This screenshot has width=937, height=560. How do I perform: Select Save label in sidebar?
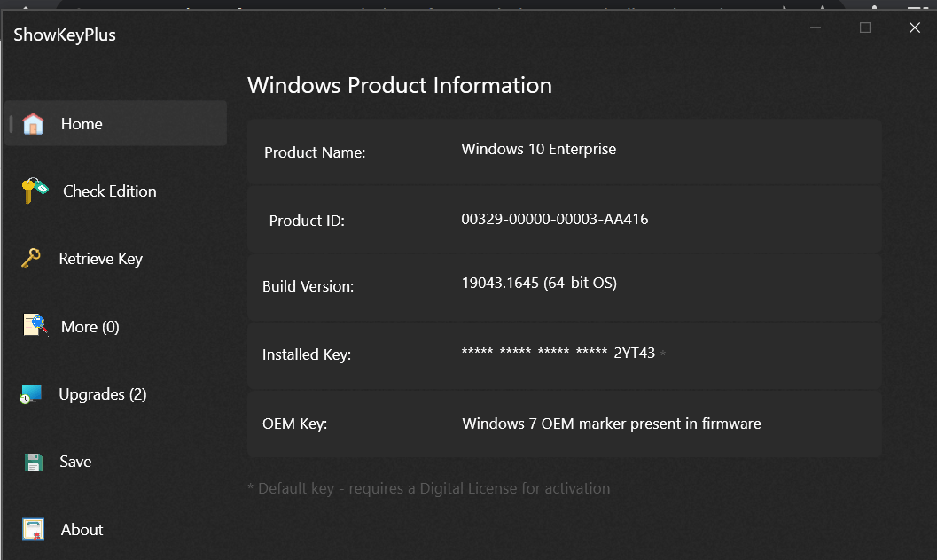(x=76, y=462)
